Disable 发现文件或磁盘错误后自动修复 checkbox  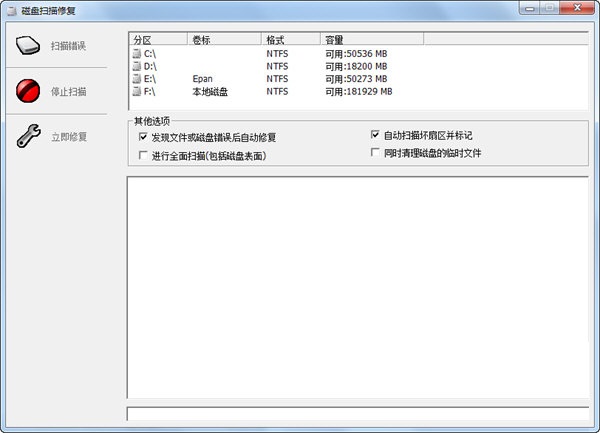[143, 137]
